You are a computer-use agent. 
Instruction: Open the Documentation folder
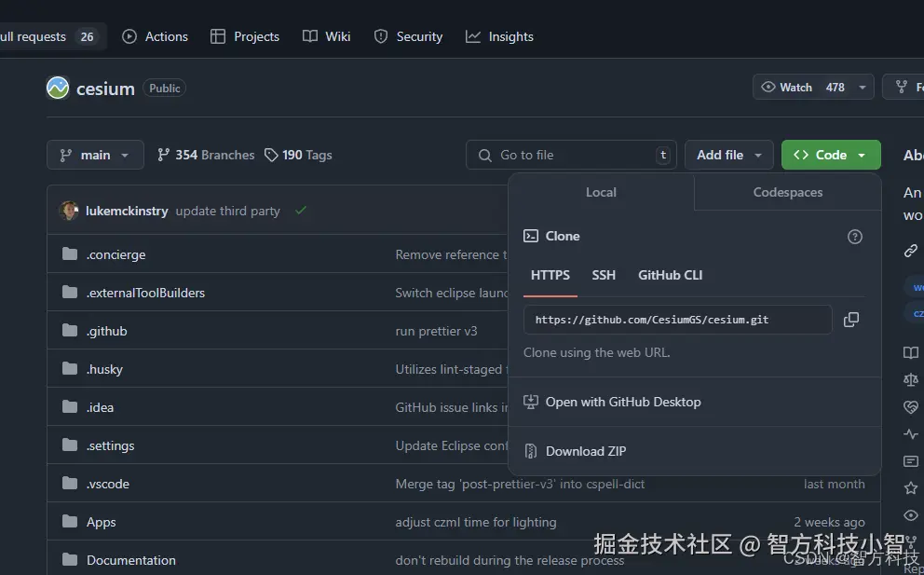[x=130, y=560]
